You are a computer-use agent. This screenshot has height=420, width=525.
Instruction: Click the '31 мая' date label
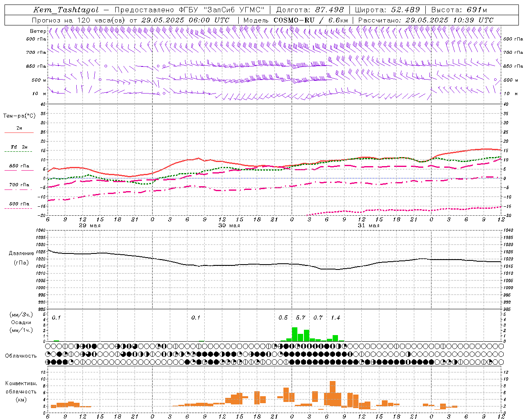(368, 226)
